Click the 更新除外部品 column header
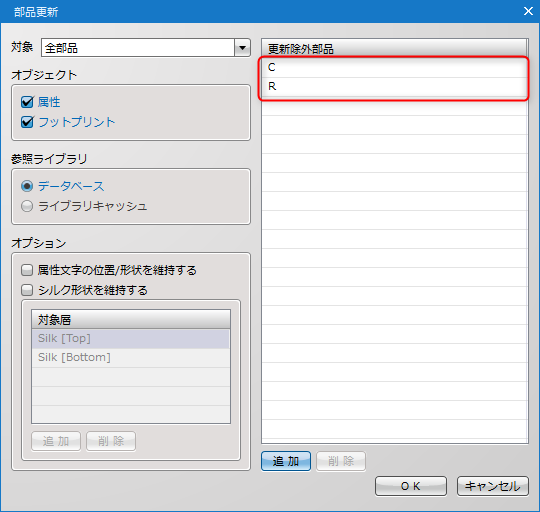This screenshot has height=512, width=540. (x=394, y=49)
